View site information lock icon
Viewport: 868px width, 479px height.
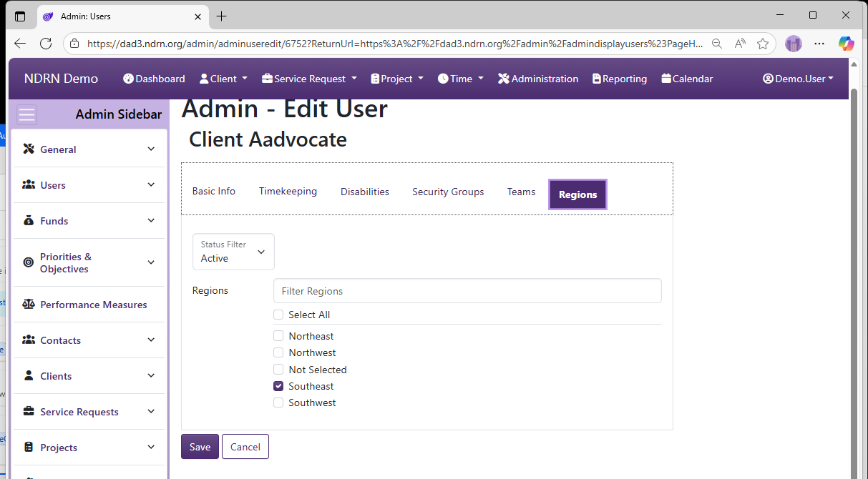pos(74,44)
